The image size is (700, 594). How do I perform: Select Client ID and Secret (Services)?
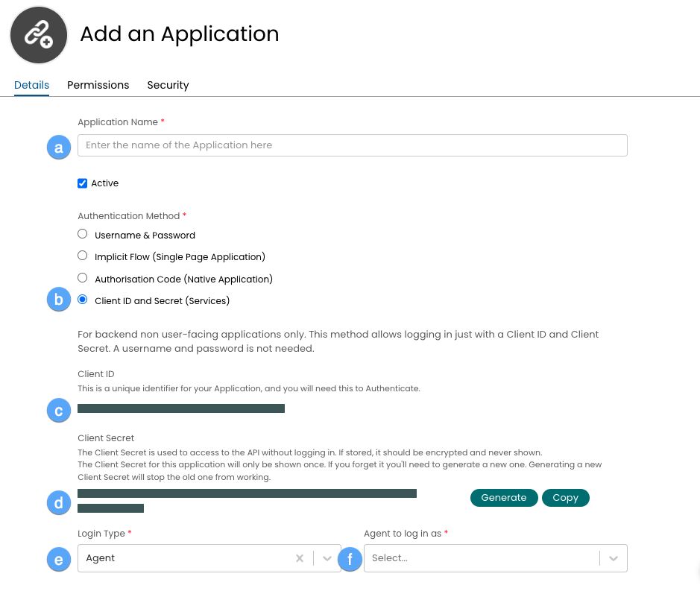pos(83,300)
